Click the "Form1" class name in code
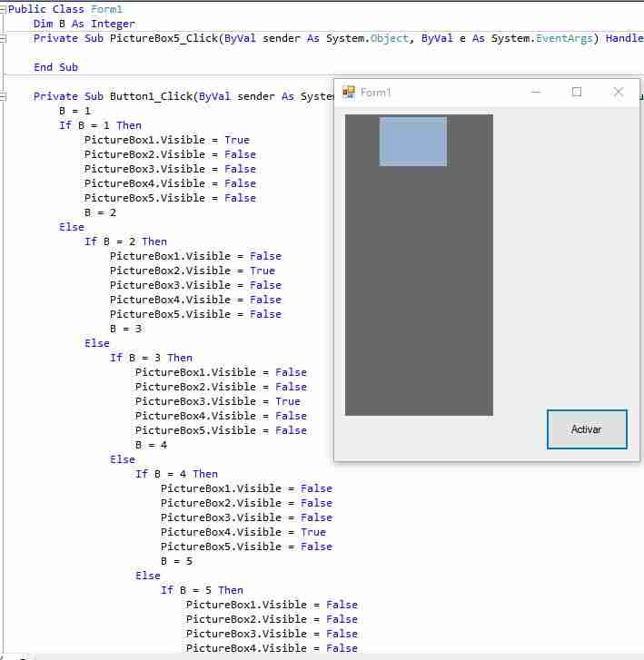 (x=106, y=9)
